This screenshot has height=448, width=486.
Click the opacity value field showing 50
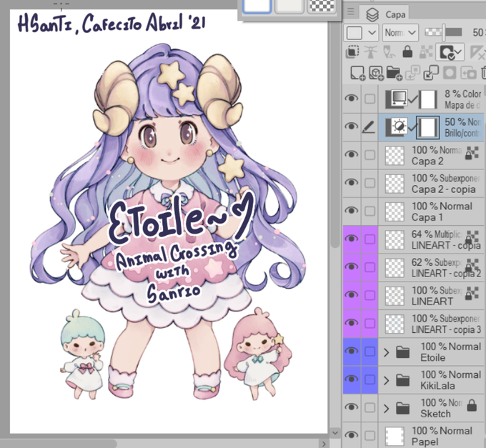(x=477, y=33)
